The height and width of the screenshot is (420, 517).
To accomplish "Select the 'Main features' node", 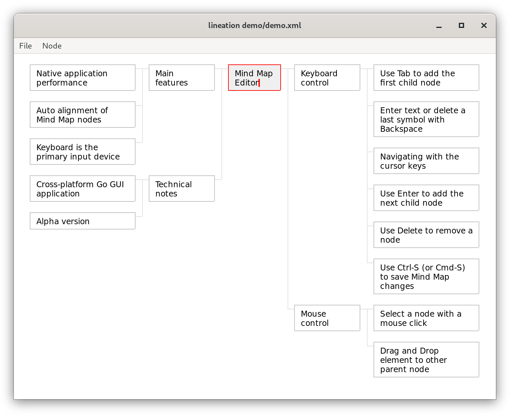I will [182, 78].
